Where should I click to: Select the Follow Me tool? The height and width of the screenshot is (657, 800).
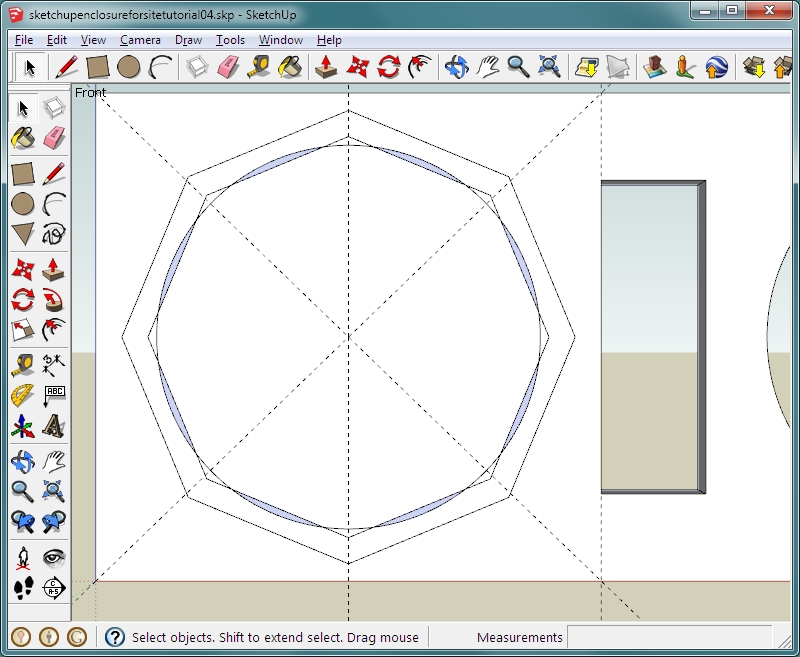tap(54, 300)
